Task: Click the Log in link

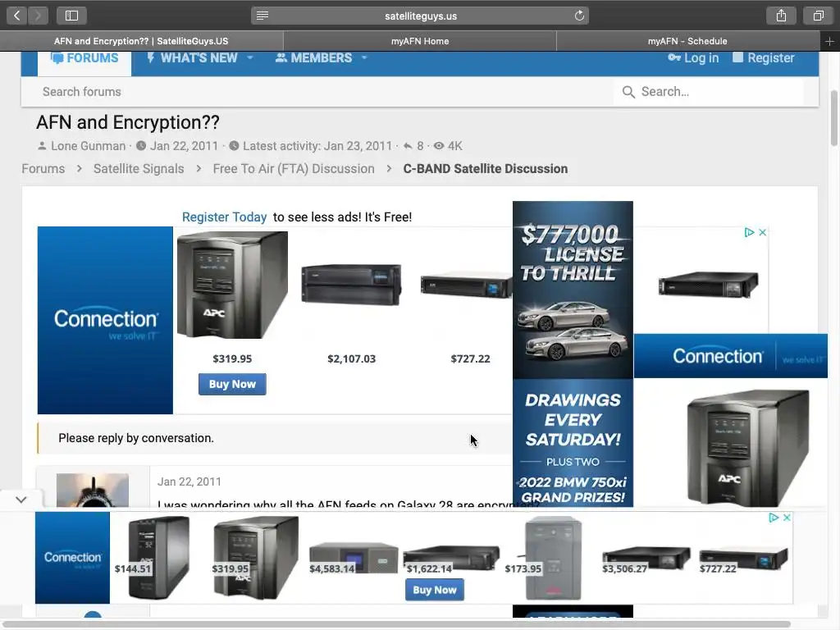Action: click(693, 58)
